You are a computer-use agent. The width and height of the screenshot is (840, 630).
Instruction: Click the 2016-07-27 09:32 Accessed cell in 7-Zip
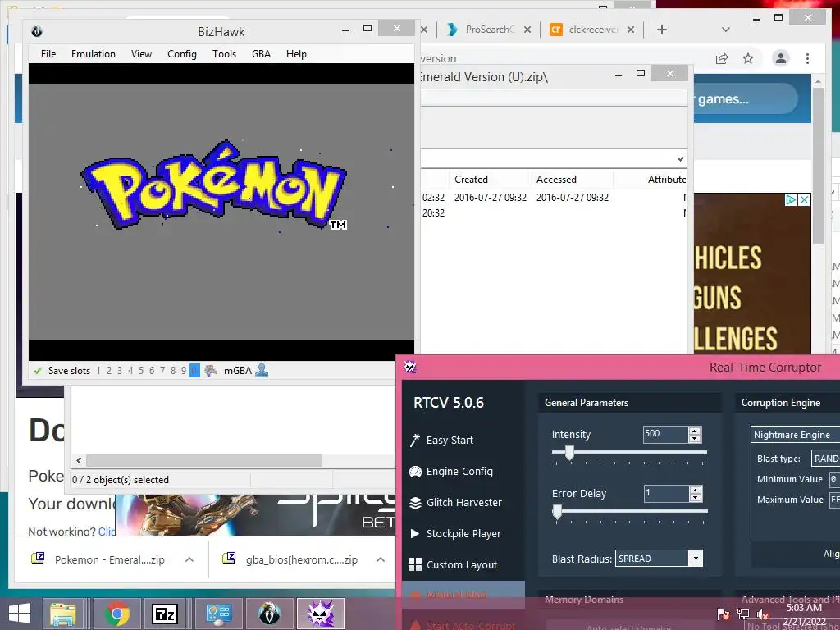pyautogui.click(x=572, y=198)
